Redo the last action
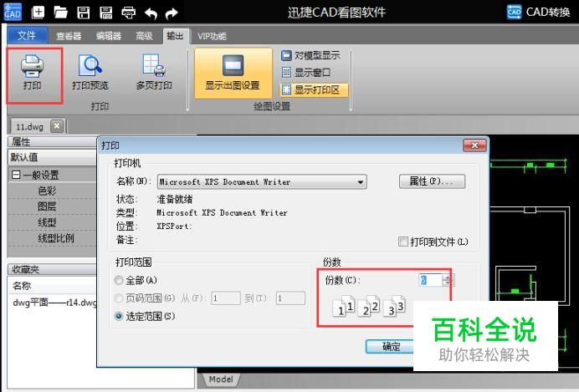 tap(172, 13)
